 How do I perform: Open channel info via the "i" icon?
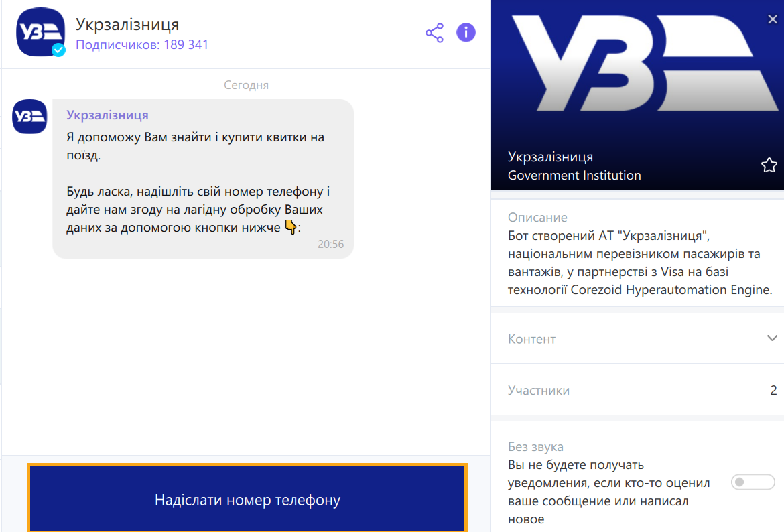click(466, 32)
